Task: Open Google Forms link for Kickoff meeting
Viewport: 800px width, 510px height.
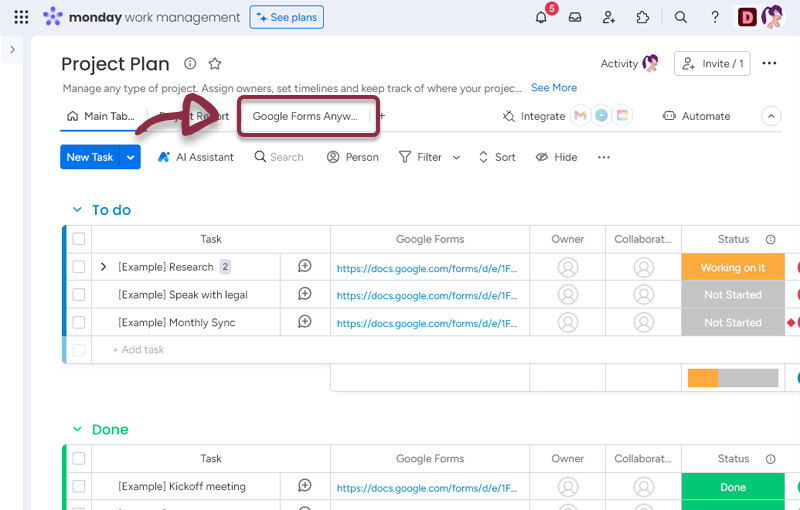Action: click(x=427, y=487)
